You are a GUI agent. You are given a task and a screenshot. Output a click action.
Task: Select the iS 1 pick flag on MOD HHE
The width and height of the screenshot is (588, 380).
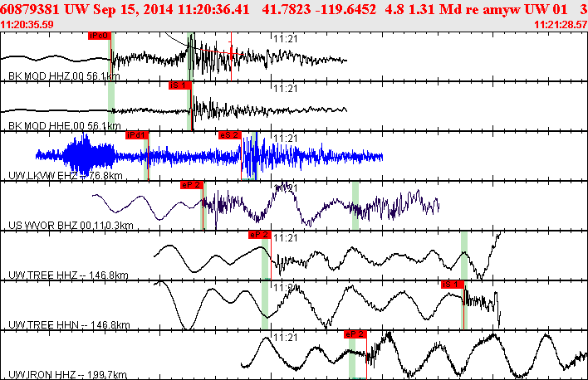[x=180, y=85]
